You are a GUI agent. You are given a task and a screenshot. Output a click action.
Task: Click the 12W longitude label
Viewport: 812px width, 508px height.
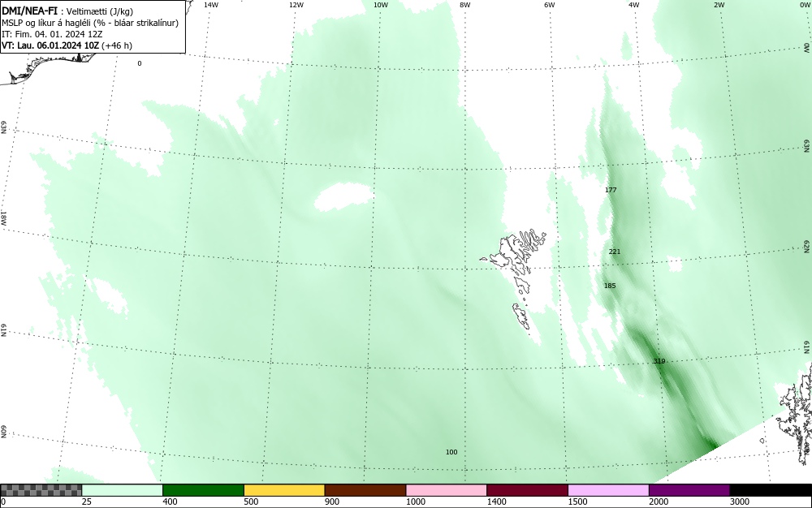pyautogui.click(x=296, y=5)
